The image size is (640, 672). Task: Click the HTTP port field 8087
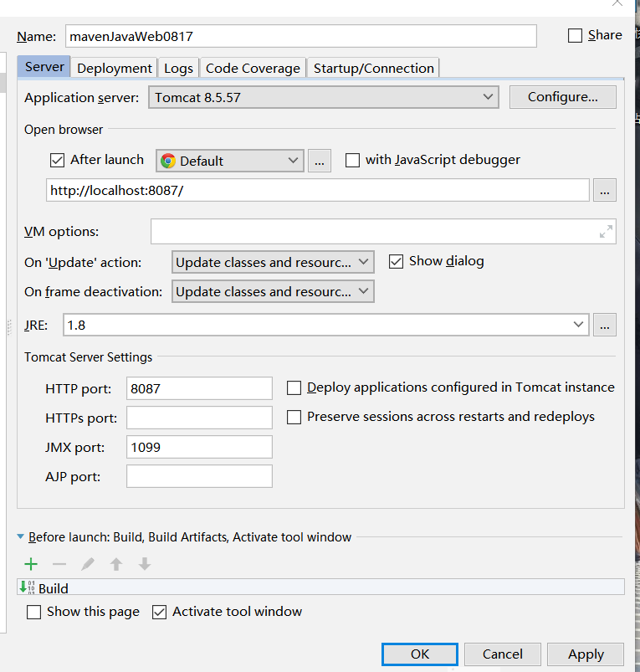(199, 388)
